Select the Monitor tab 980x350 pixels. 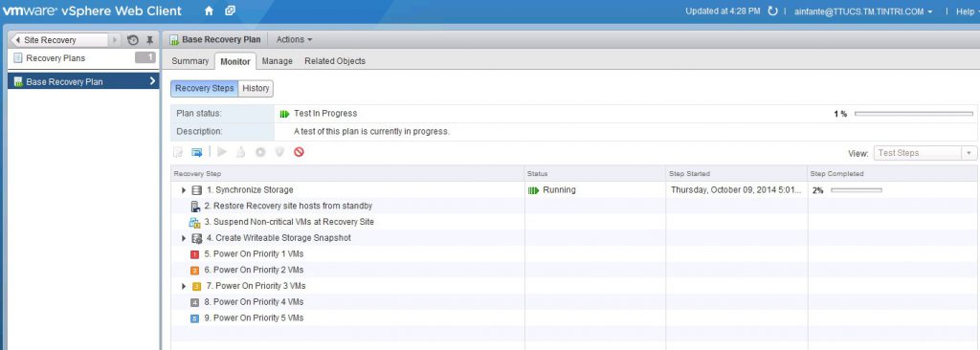coord(235,61)
